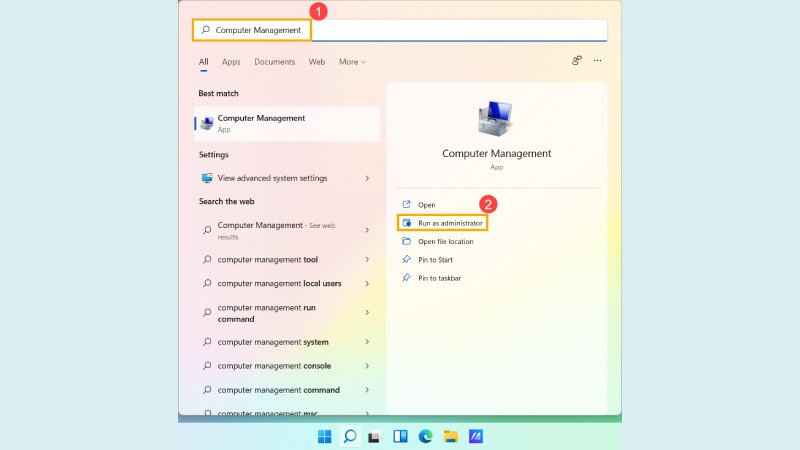Click the Search icon on taskbar
The width and height of the screenshot is (800, 450).
[350, 436]
